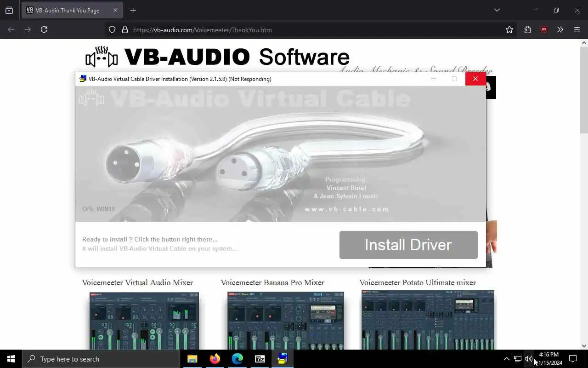Open a new browser tab
This screenshot has width=588, height=368.
click(133, 10)
